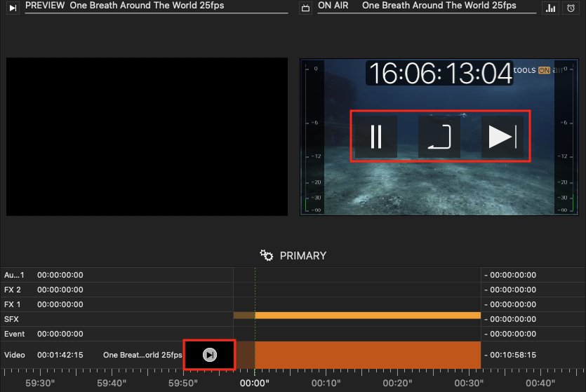
Task: Click the Video timecode 00:01:42:15
Action: click(60, 355)
